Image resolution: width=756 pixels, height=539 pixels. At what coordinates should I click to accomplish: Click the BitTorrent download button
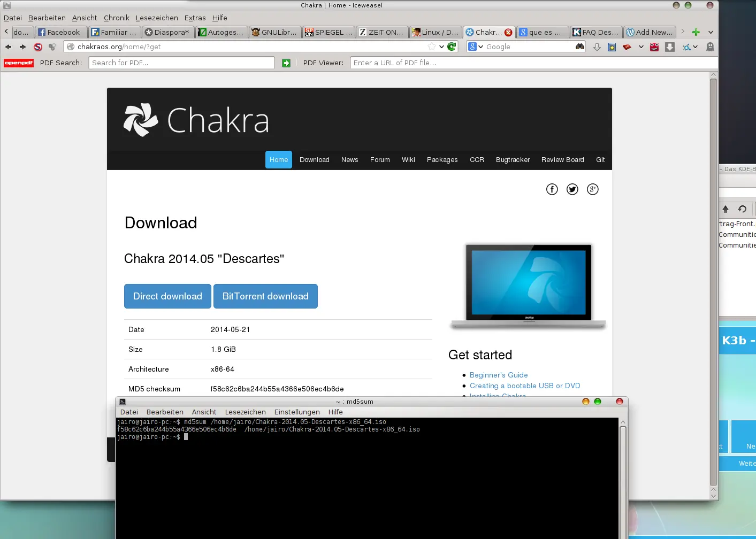click(265, 296)
